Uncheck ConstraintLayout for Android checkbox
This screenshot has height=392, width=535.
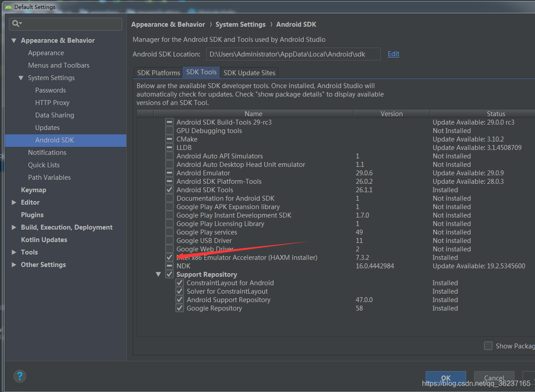(180, 283)
